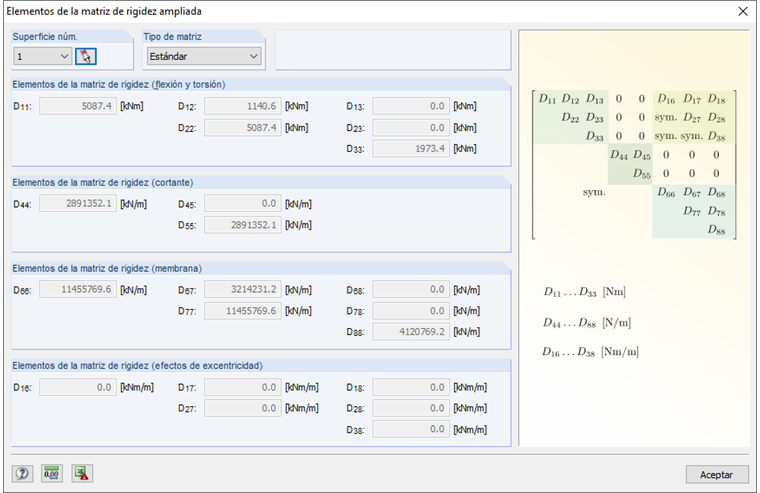Click the efectos de excentricidad header
This screenshot has width=760, height=493.
pyautogui.click(x=137, y=366)
